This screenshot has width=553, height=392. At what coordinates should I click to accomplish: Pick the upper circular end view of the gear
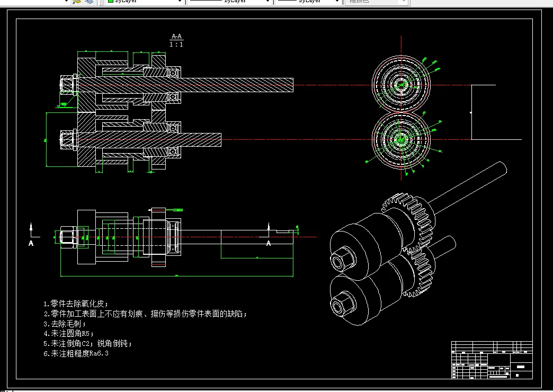tap(401, 85)
